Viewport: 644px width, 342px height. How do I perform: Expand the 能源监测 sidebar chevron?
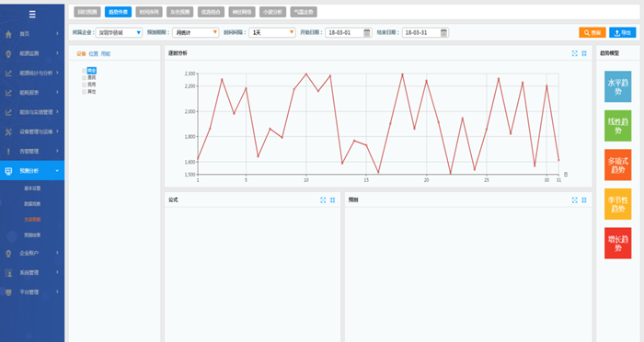(57, 53)
